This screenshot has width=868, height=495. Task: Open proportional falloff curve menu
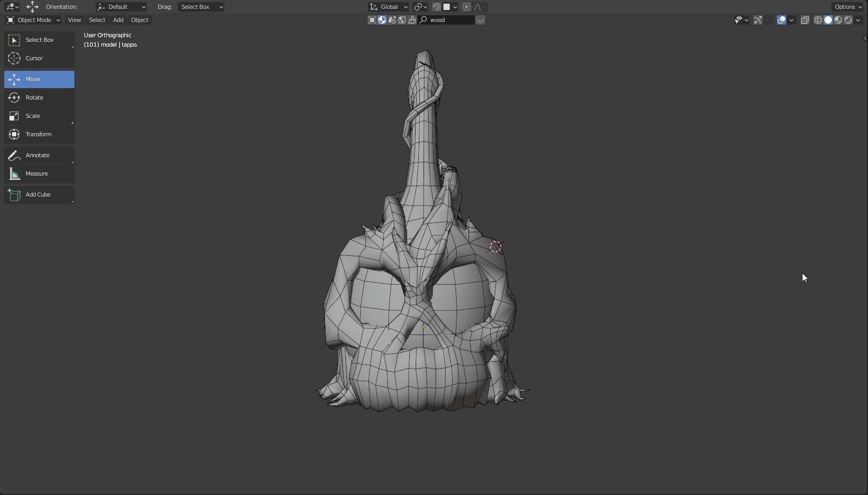point(481,7)
